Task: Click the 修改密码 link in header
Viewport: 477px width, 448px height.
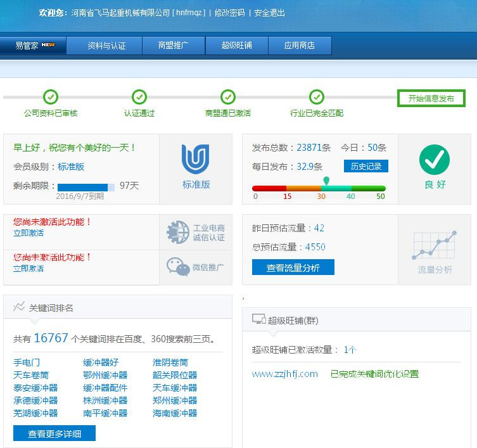Action: [x=229, y=13]
